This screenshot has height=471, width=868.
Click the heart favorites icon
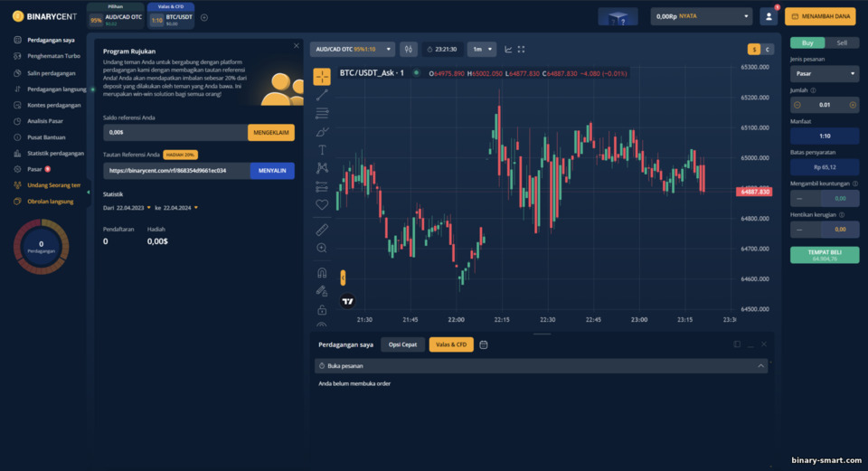pyautogui.click(x=322, y=205)
